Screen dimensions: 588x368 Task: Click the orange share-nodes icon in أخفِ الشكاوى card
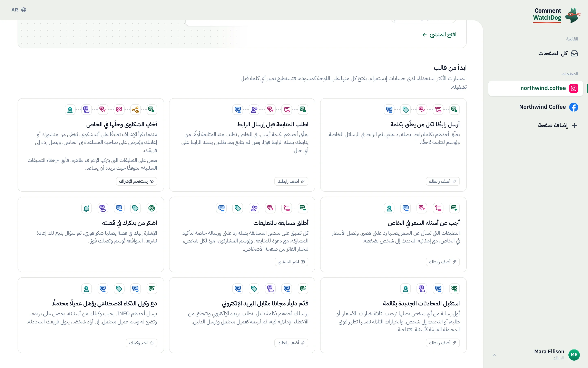(135, 110)
